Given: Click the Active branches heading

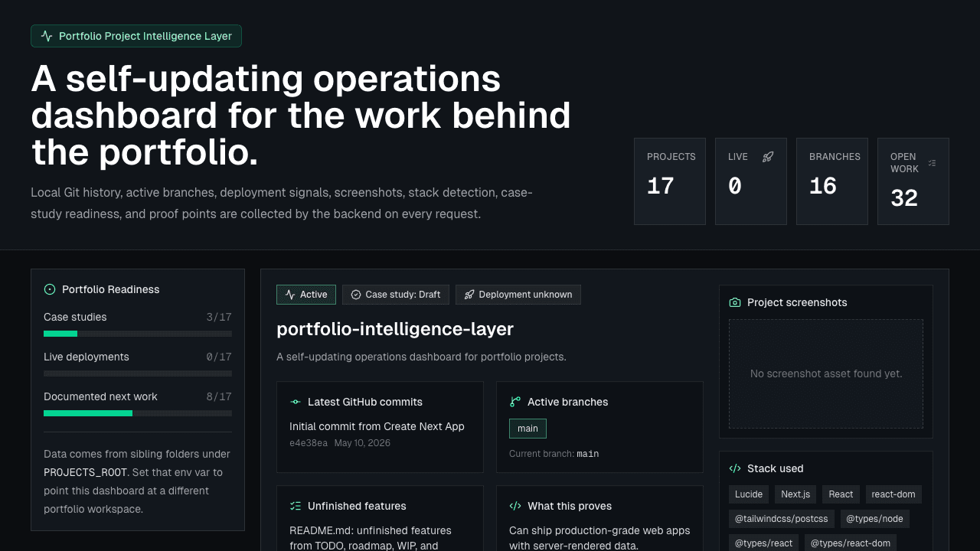Looking at the screenshot, I should point(568,402).
